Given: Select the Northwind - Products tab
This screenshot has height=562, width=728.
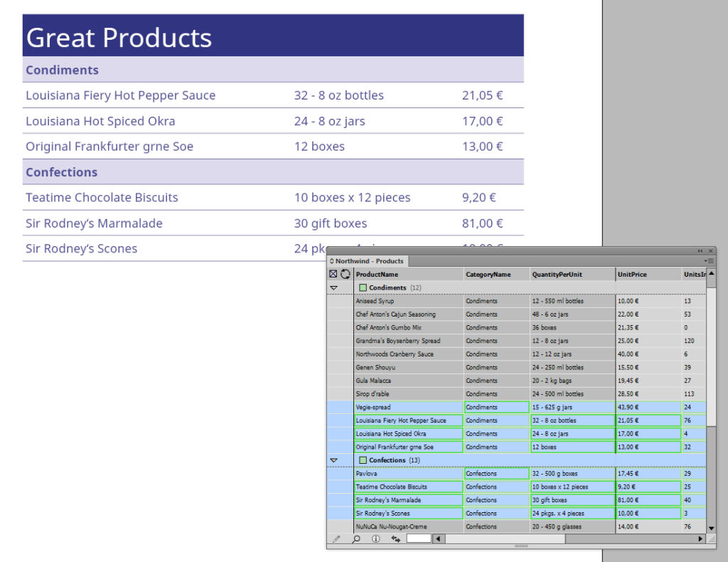Looking at the screenshot, I should (x=367, y=261).
